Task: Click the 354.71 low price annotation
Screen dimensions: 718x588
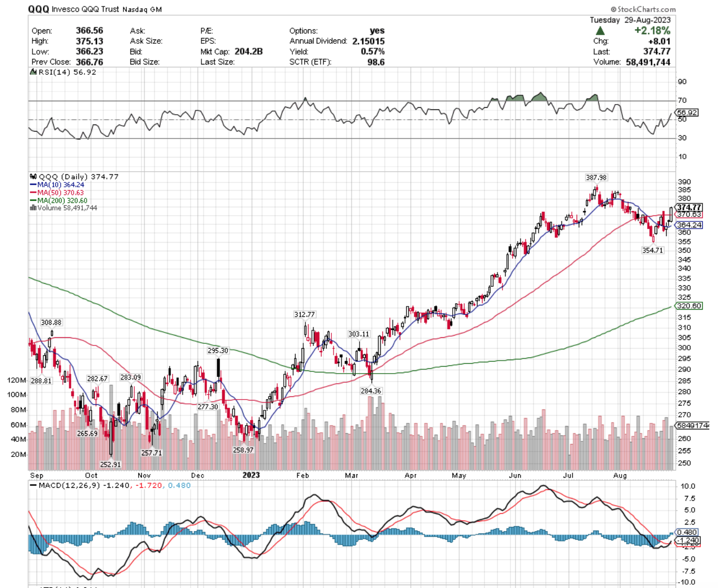Action: click(652, 250)
